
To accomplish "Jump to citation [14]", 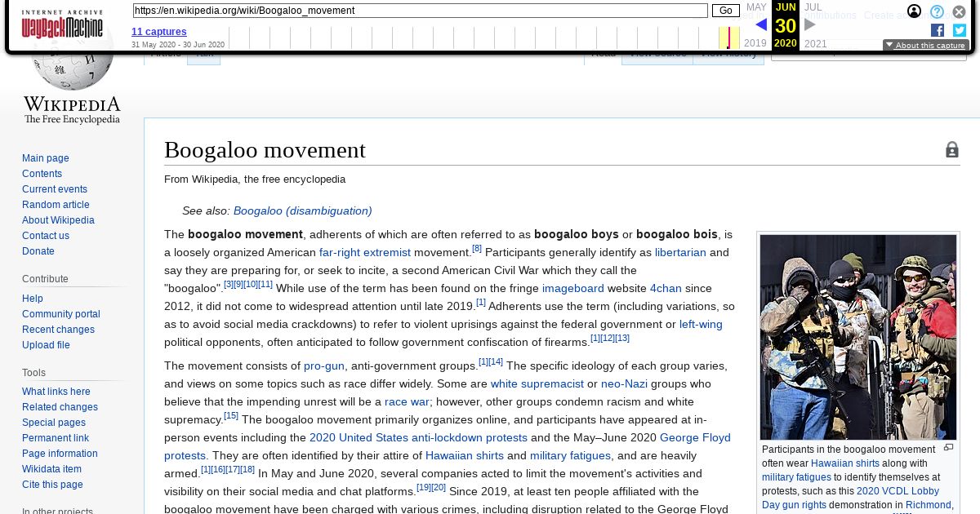I will (x=496, y=361).
